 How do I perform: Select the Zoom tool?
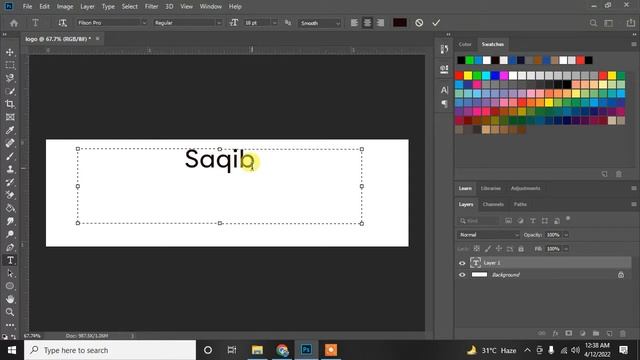(10, 312)
